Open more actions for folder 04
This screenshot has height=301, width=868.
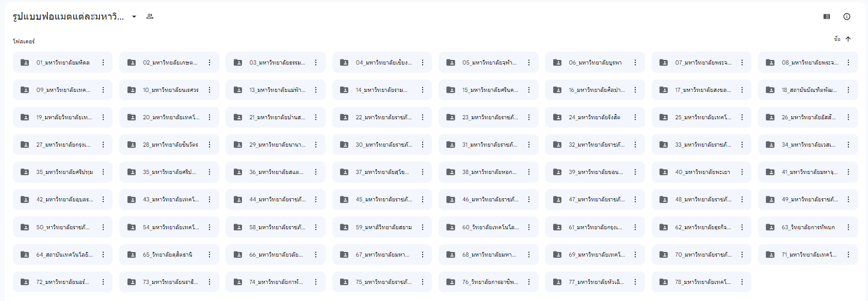(423, 62)
